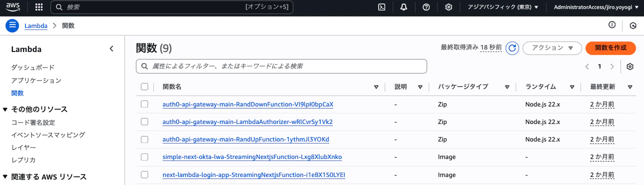Open auth0-api-gateway-main-RandDownFunction link
Viewport: 644px width, 185px height.
tap(248, 104)
